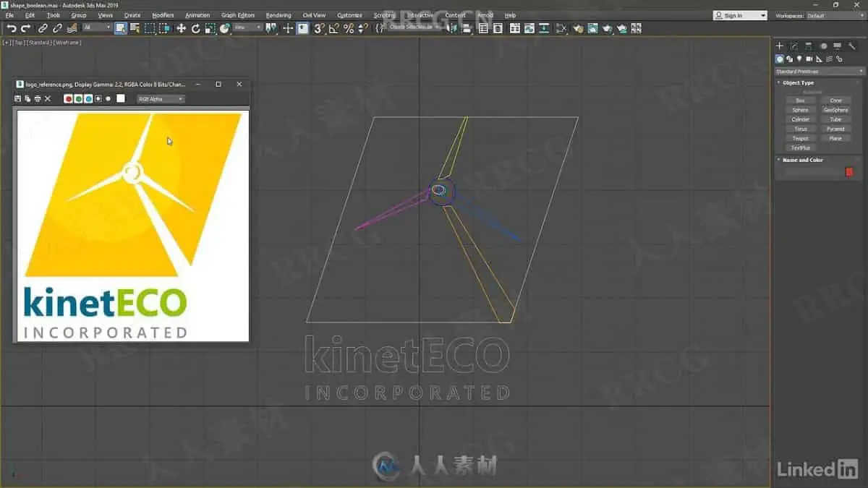This screenshot has height=488, width=868.
Task: Activate the Unlink Selection tool
Action: pyautogui.click(x=57, y=28)
